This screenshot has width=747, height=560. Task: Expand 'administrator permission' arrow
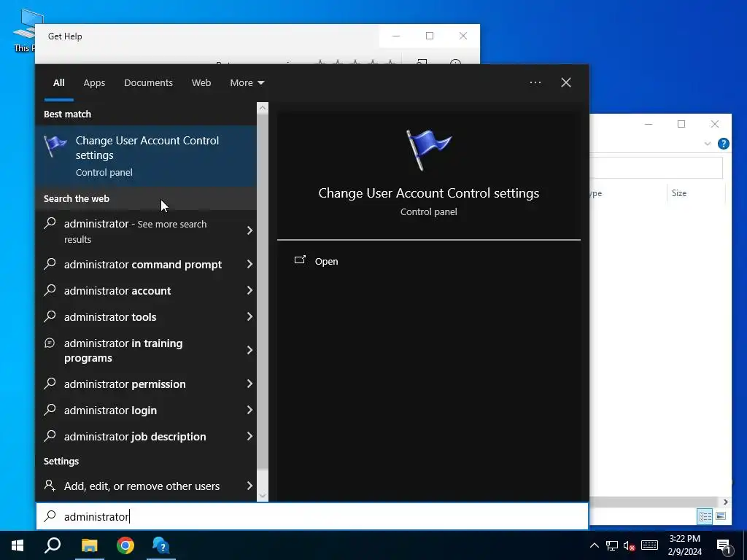pyautogui.click(x=249, y=384)
